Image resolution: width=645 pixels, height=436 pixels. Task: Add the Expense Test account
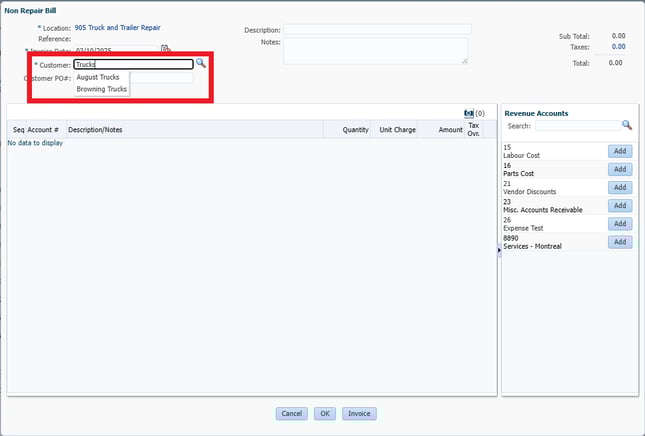tap(619, 224)
